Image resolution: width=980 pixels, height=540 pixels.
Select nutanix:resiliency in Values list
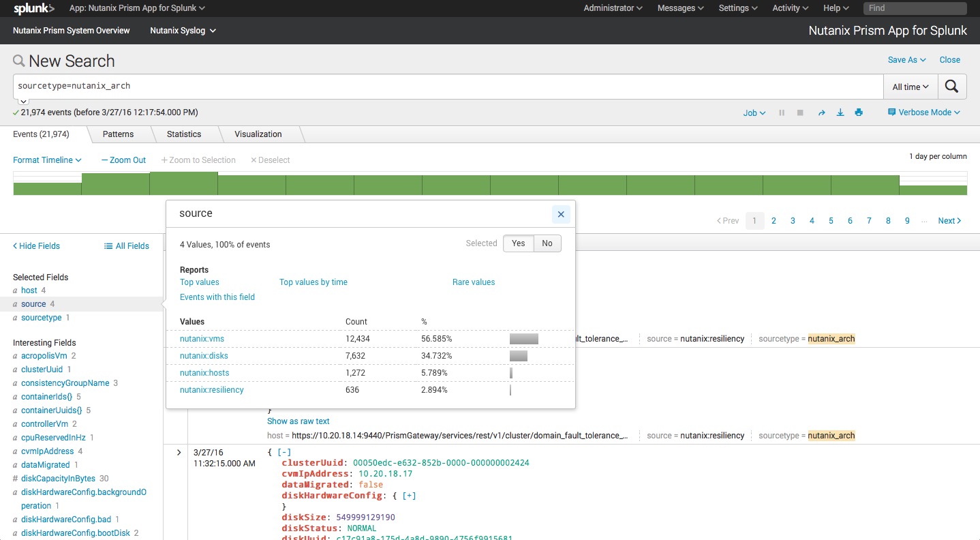pos(211,390)
